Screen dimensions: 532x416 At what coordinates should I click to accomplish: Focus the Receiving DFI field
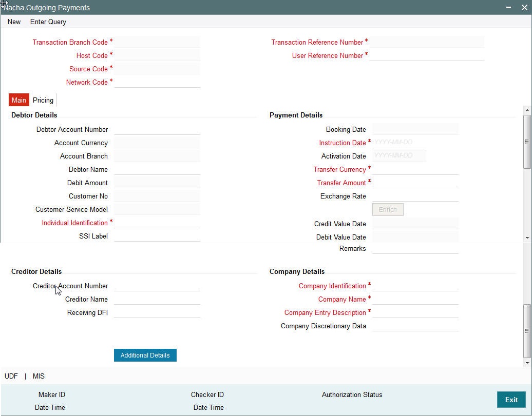pos(157,312)
